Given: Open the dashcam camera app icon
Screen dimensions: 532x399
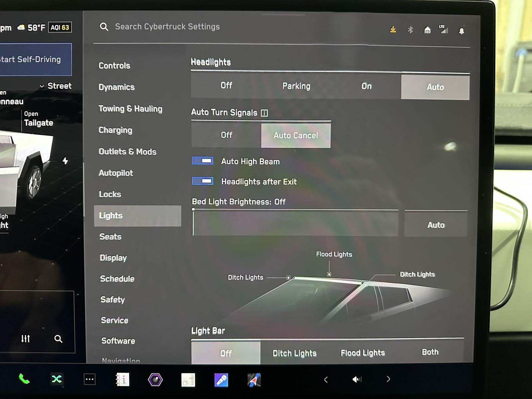Looking at the screenshot, I should coord(155,380).
